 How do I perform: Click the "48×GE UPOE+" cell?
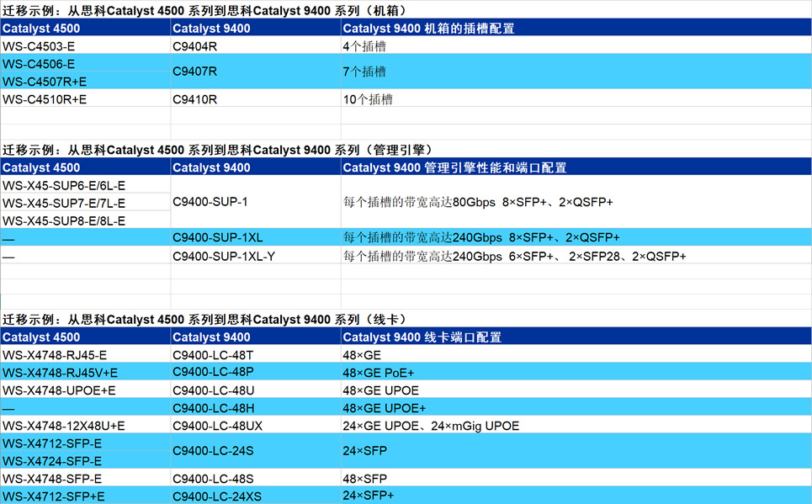click(576, 407)
